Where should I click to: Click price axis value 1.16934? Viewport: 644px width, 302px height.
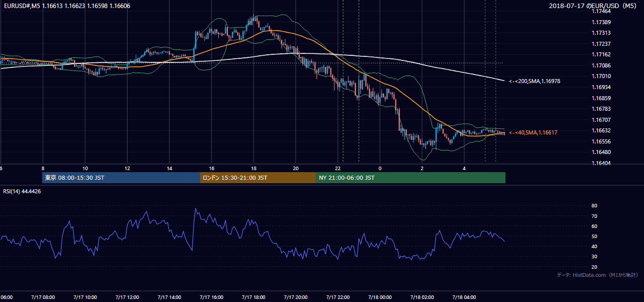click(x=602, y=87)
